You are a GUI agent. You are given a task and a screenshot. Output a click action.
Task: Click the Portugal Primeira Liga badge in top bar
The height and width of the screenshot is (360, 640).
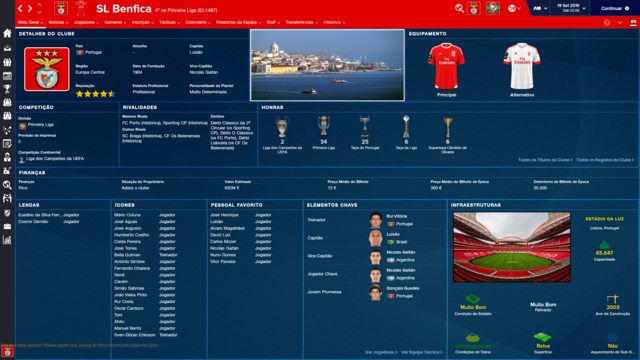[x=493, y=8]
